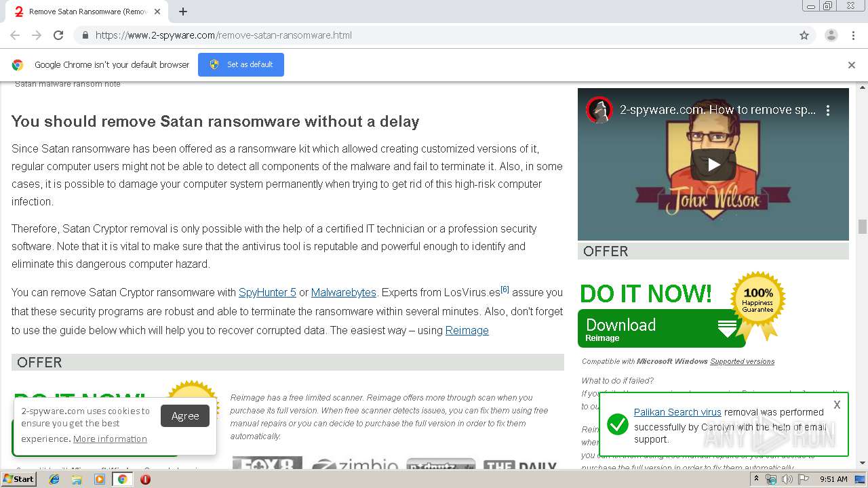Image resolution: width=868 pixels, height=488 pixels.
Task: Open cookie More information link
Action: tap(110, 439)
